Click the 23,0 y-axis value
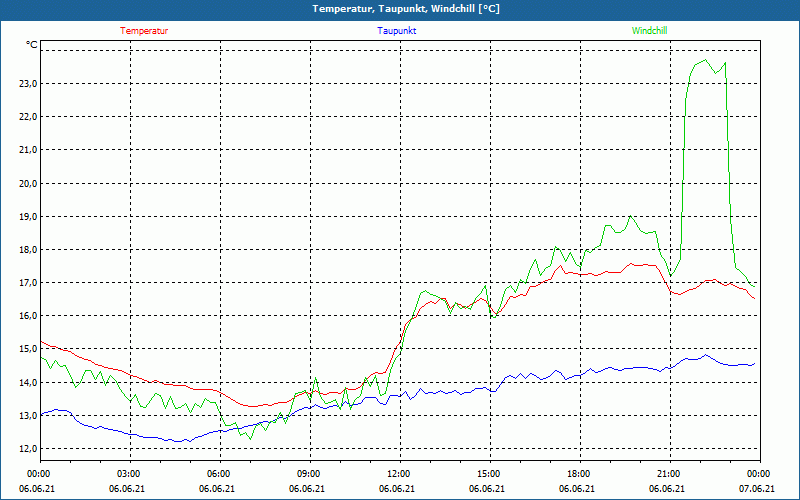This screenshot has width=800, height=500. 28,84
